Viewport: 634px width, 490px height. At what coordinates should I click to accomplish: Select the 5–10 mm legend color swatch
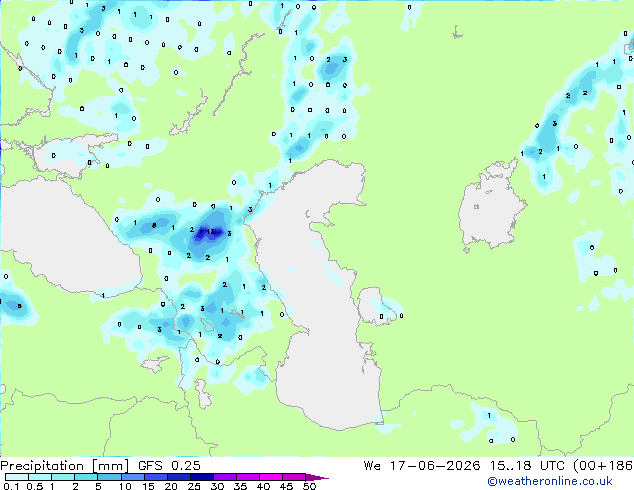109,477
